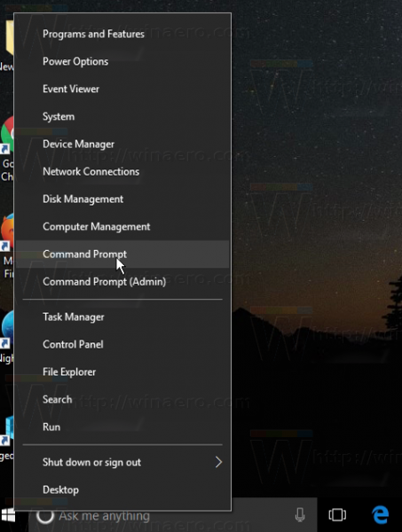402x532 pixels.
Task: Expand Shut down or sign out arrow
Action: click(x=218, y=462)
